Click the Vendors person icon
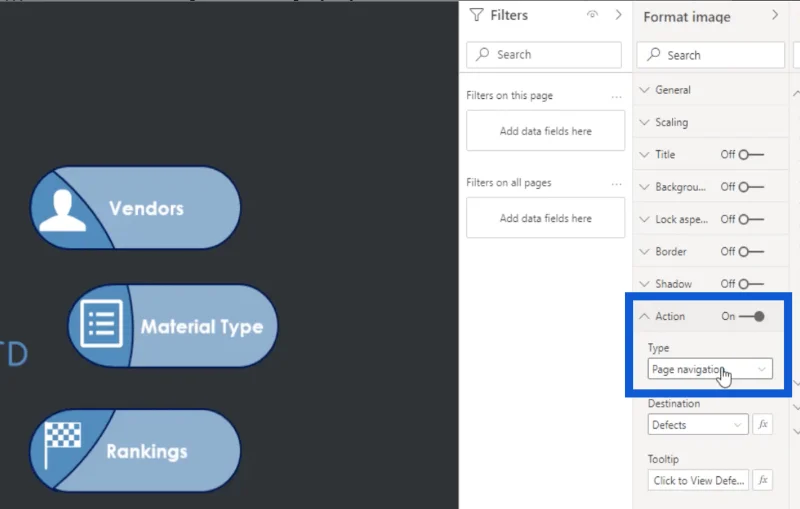This screenshot has width=800, height=509. (62, 211)
